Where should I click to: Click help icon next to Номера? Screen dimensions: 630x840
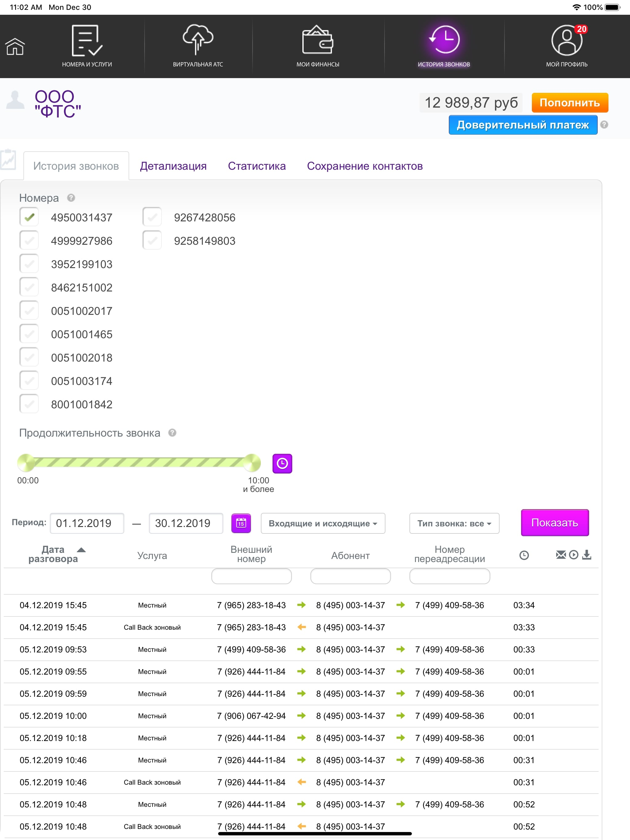[x=71, y=198]
